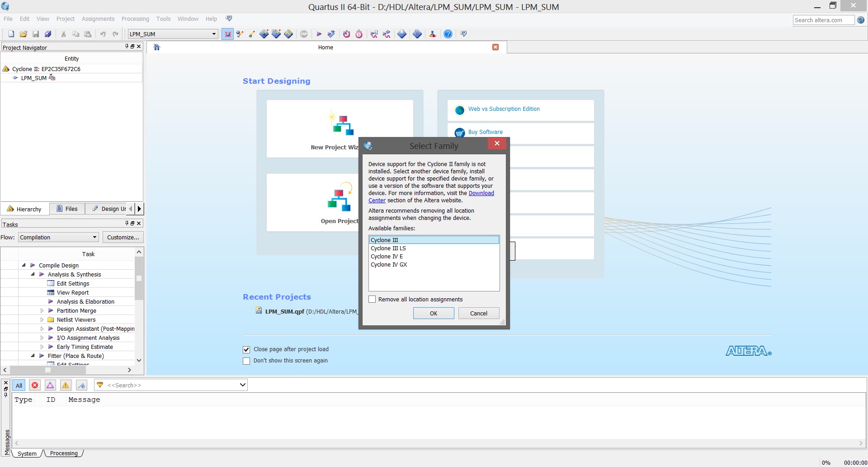Image resolution: width=868 pixels, height=467 pixels.
Task: Click the LPM_SUM.qpf recent project file icon
Action: [259, 310]
